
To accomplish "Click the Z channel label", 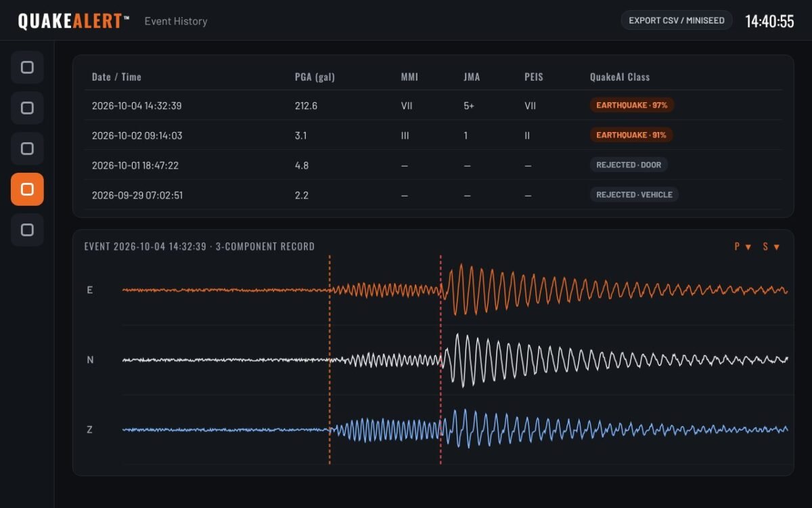I will pos(89,429).
